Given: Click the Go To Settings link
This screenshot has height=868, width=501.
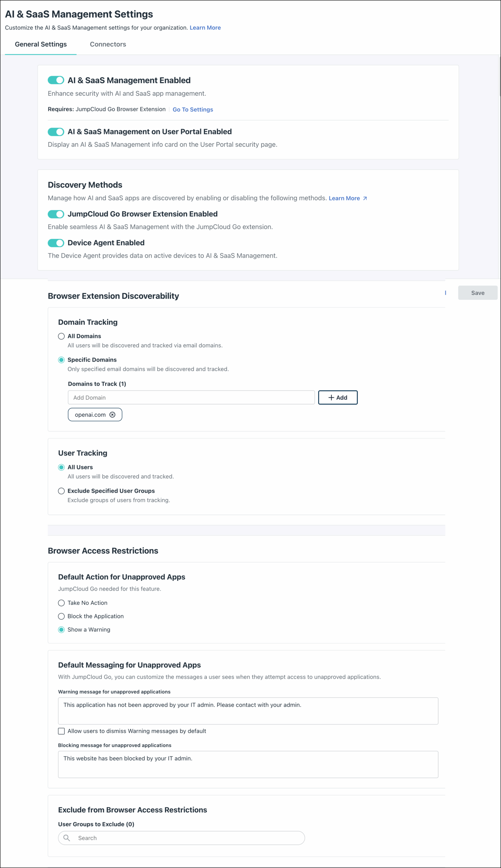Looking at the screenshot, I should tap(193, 110).
